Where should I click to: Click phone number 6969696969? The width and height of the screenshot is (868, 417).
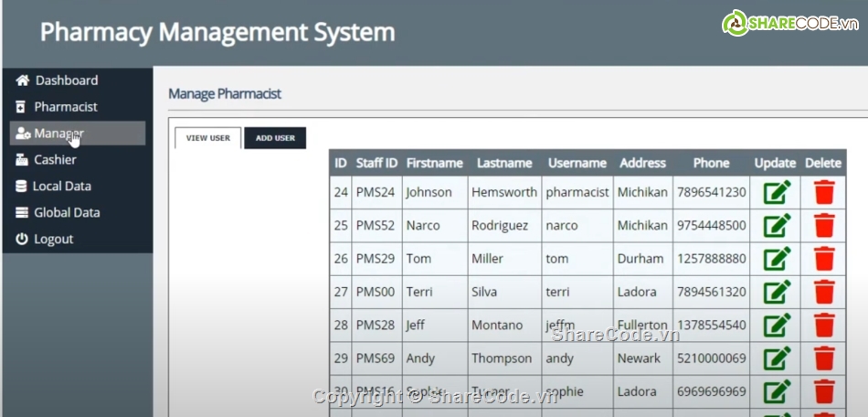point(712,391)
